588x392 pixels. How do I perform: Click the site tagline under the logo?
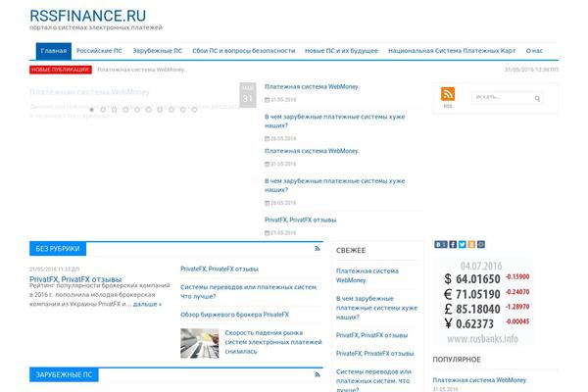pyautogui.click(x=96, y=27)
